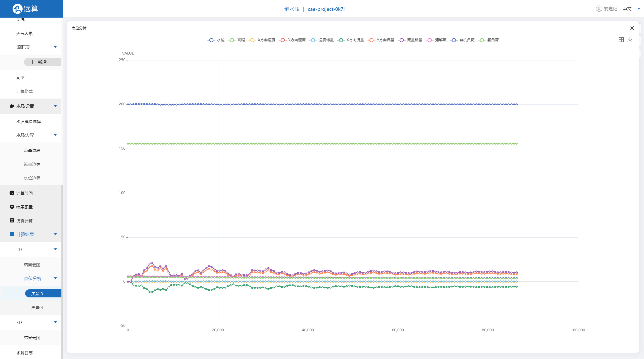The width and height of the screenshot is (644, 359).
Task: Click the 远算 logo
Action: [25, 9]
